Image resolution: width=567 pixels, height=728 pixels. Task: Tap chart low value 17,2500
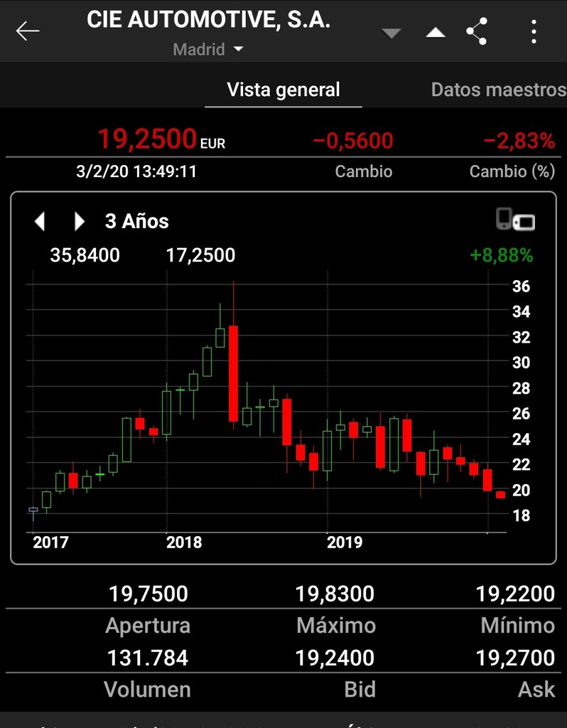click(x=200, y=255)
